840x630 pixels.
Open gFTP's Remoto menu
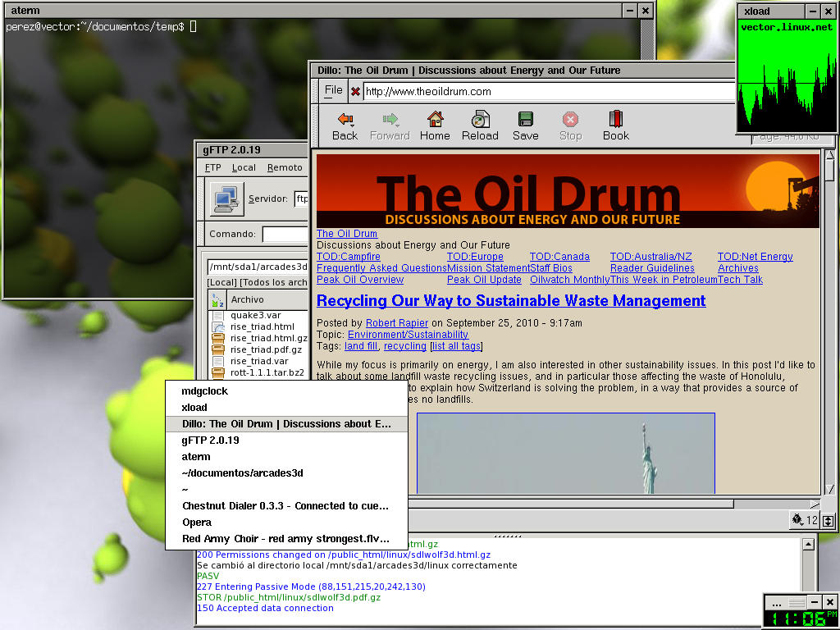(x=285, y=167)
